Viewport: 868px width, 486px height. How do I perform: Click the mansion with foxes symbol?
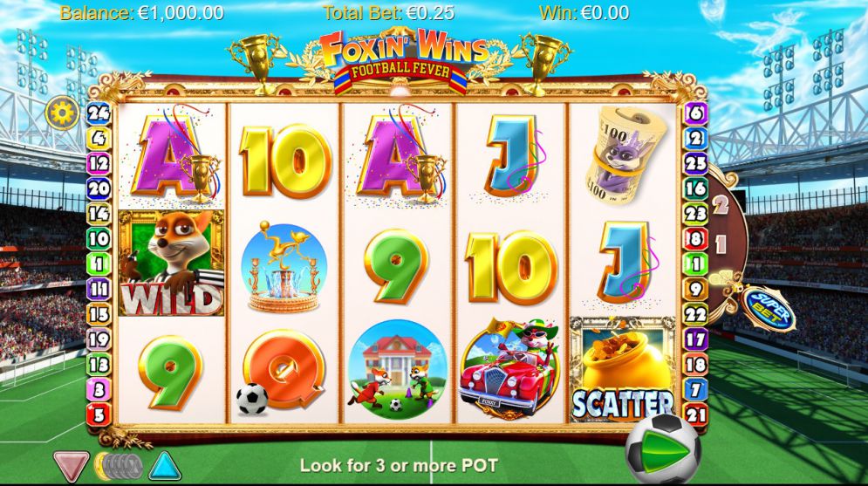(x=397, y=369)
